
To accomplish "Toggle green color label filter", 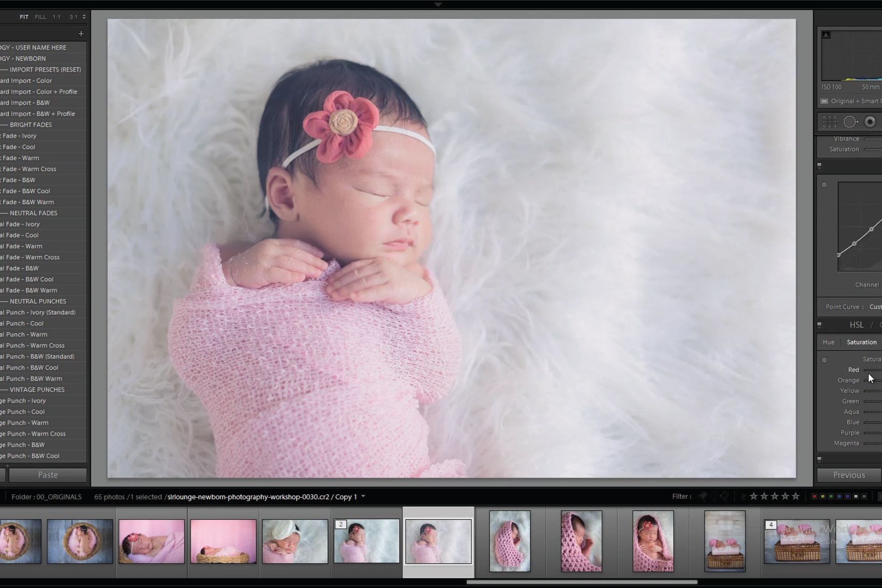I will coord(831,497).
